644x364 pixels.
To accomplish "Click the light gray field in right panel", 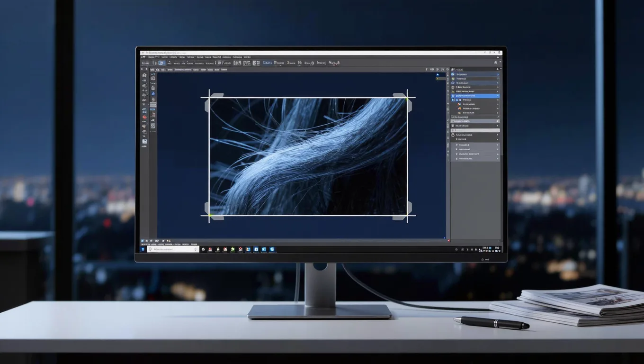I will pyautogui.click(x=474, y=130).
